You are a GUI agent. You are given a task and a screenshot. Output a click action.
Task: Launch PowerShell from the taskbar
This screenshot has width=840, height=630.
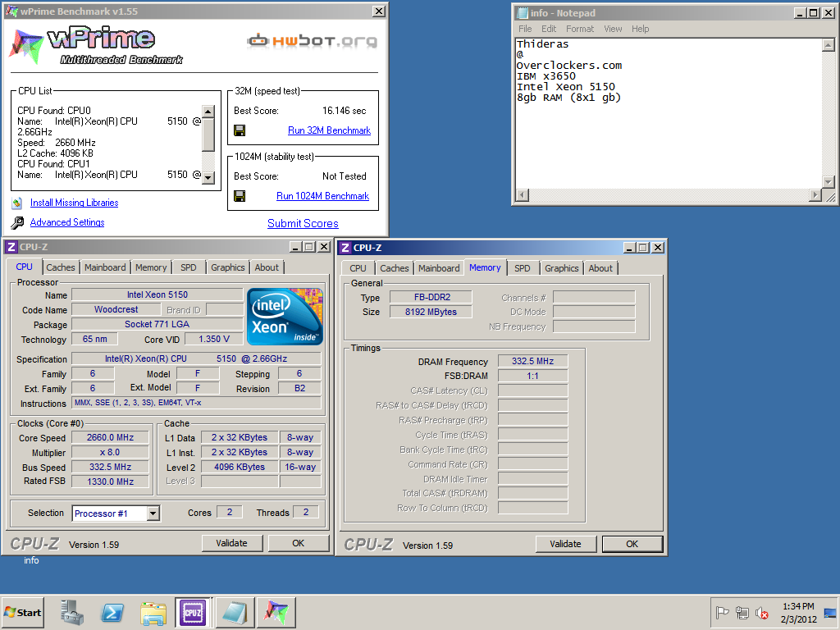click(112, 612)
